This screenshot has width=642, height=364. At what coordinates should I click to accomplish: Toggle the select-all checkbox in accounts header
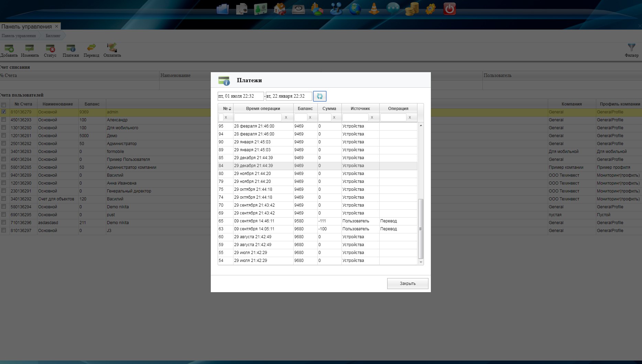(x=4, y=105)
